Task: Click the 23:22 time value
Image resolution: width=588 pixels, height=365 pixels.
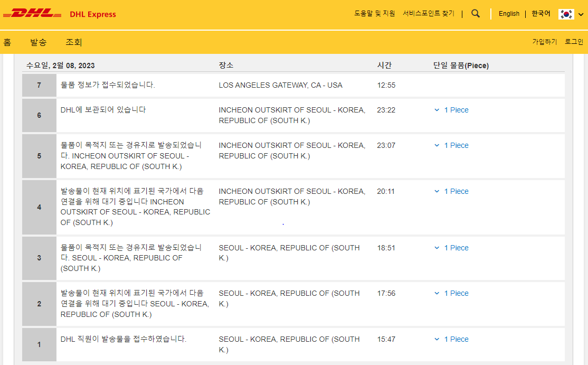Action: pyautogui.click(x=386, y=110)
